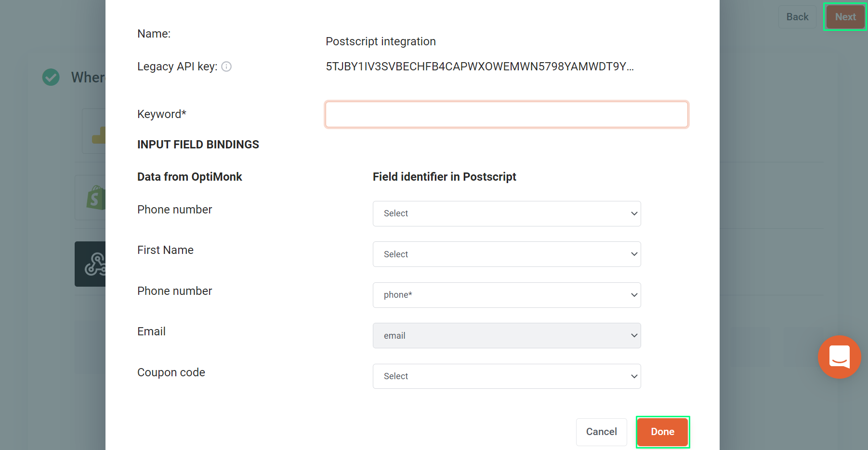This screenshot has height=450, width=868.
Task: Click the truncated Legacy API key value
Action: tap(480, 66)
